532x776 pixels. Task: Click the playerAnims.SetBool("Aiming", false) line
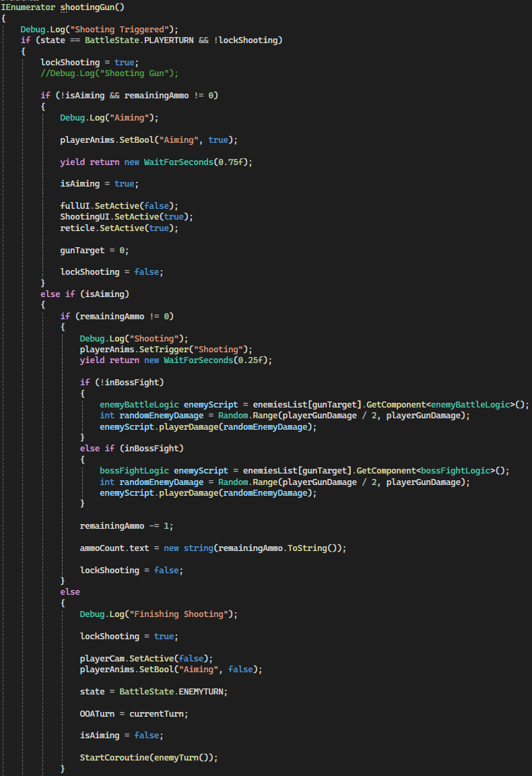[171, 670]
